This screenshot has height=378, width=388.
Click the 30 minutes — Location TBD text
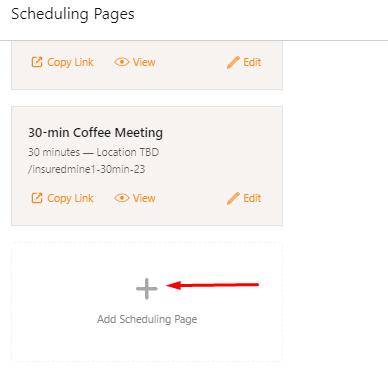tap(93, 152)
